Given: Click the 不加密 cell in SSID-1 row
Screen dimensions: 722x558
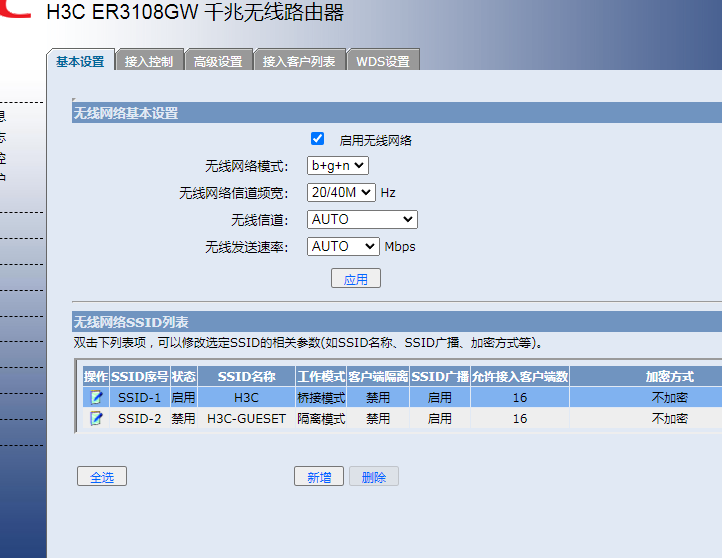Looking at the screenshot, I should click(x=670, y=397).
